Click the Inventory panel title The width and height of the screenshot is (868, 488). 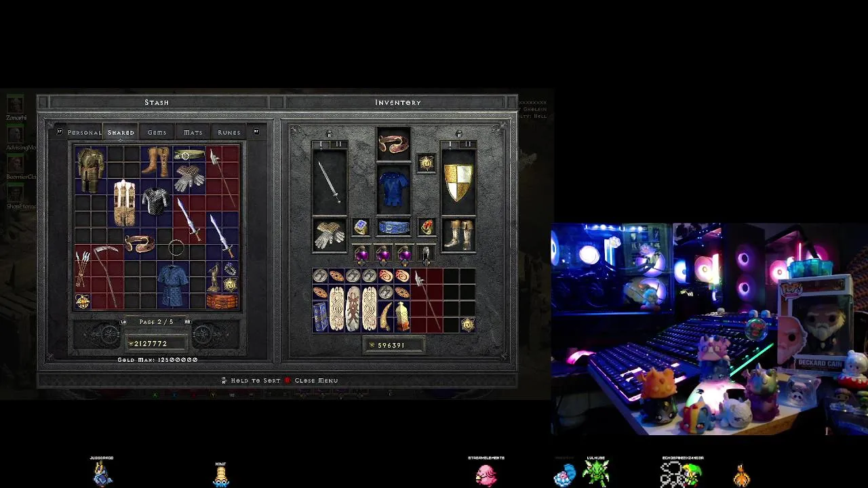(398, 102)
